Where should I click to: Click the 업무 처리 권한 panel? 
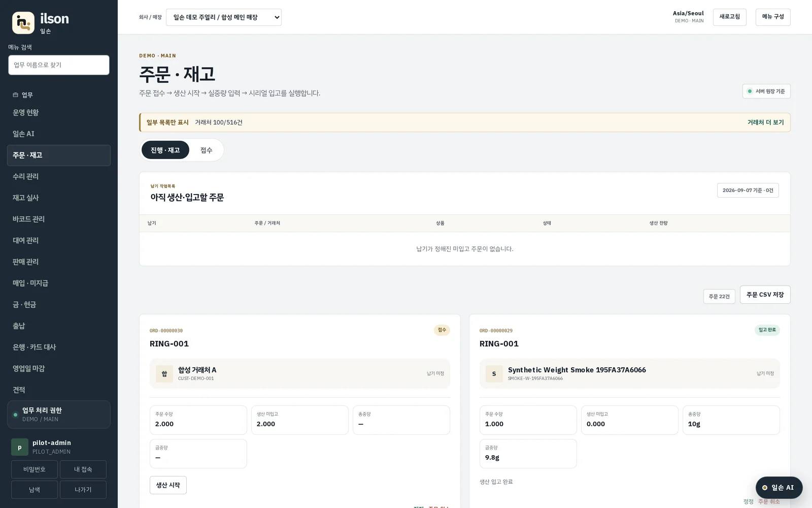(x=59, y=415)
